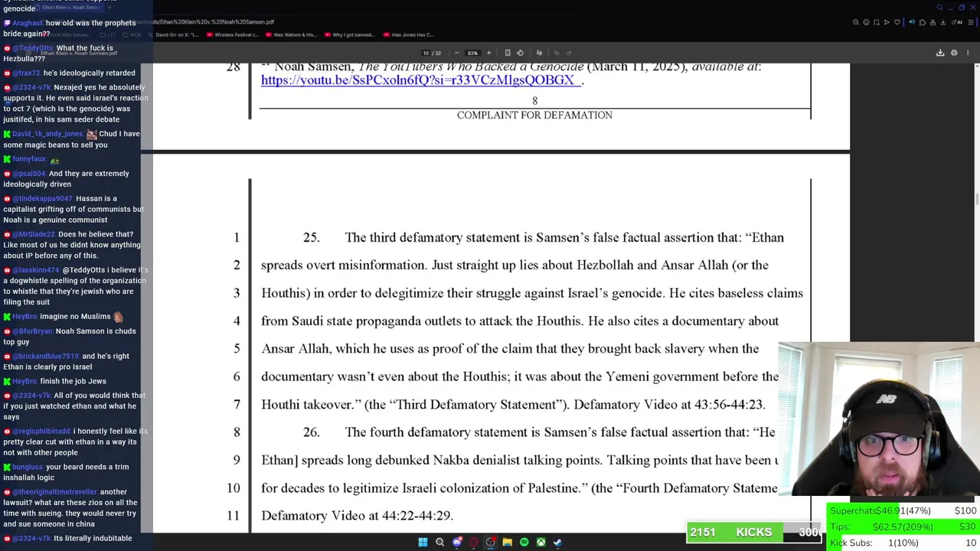Viewport: 980px width, 551px height.
Task: Click the blue speaker icon in browser toolbar
Action: point(912,22)
